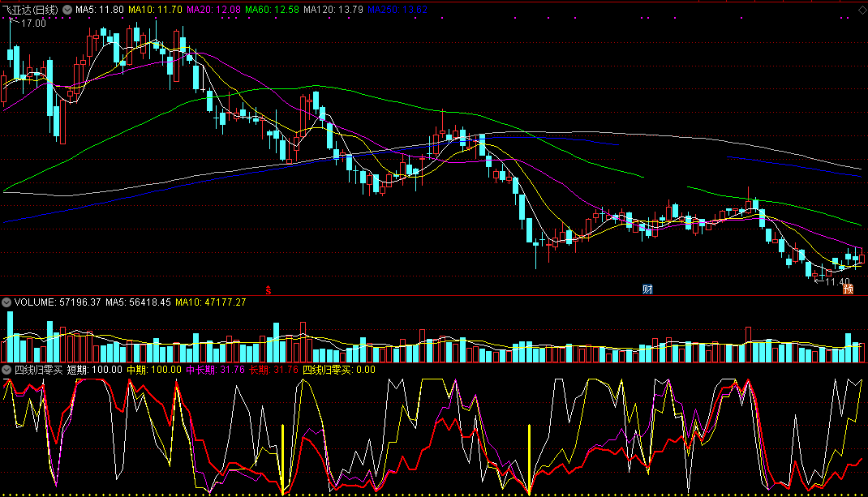The height and width of the screenshot is (497, 868).
Task: Expand the VOLUME panel indicator menu
Action: 6,302
